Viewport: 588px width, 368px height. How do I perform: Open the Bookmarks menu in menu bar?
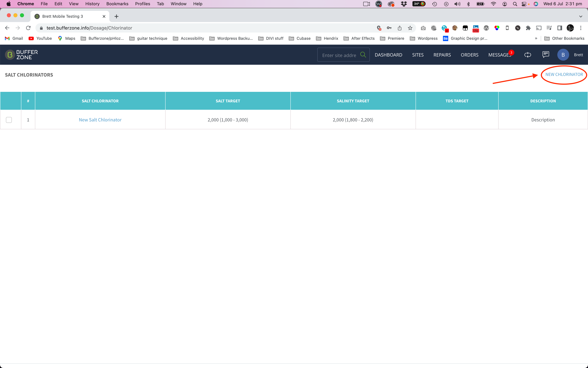point(117,4)
